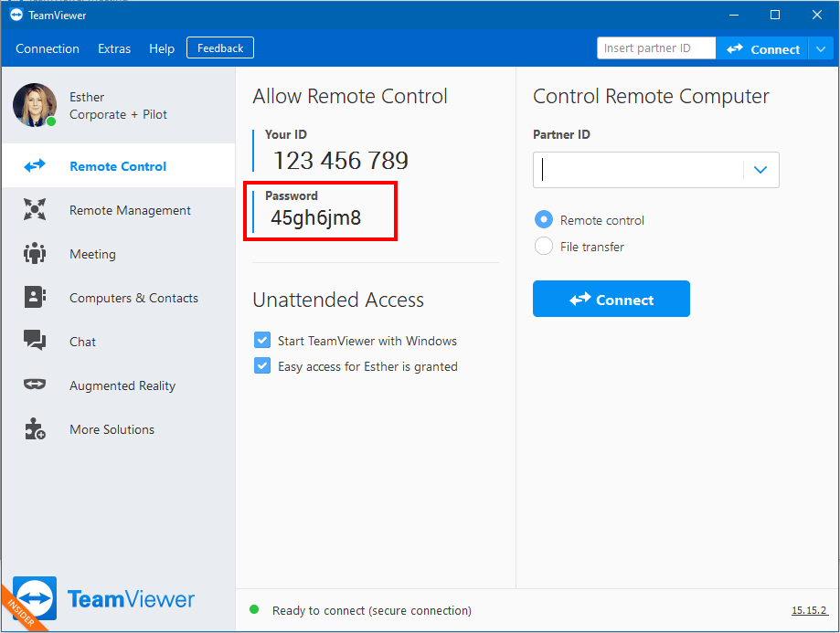Screen dimensions: 840x633
Task: Open Computers & Contacts section
Action: pos(119,298)
